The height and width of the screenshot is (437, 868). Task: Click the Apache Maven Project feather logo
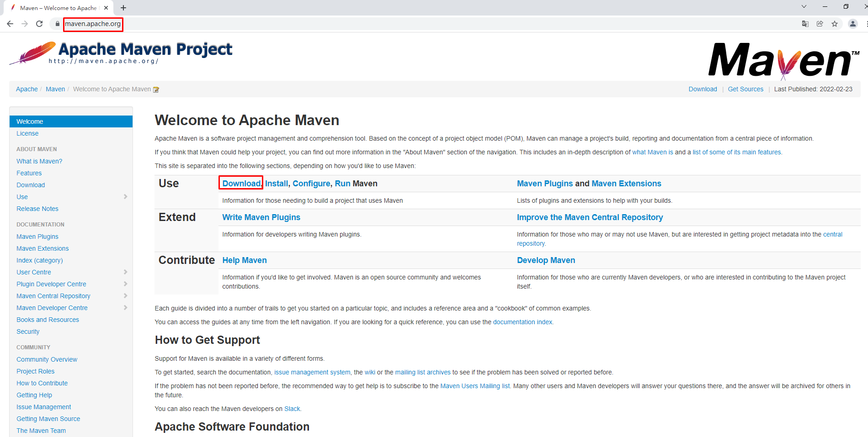tap(33, 53)
